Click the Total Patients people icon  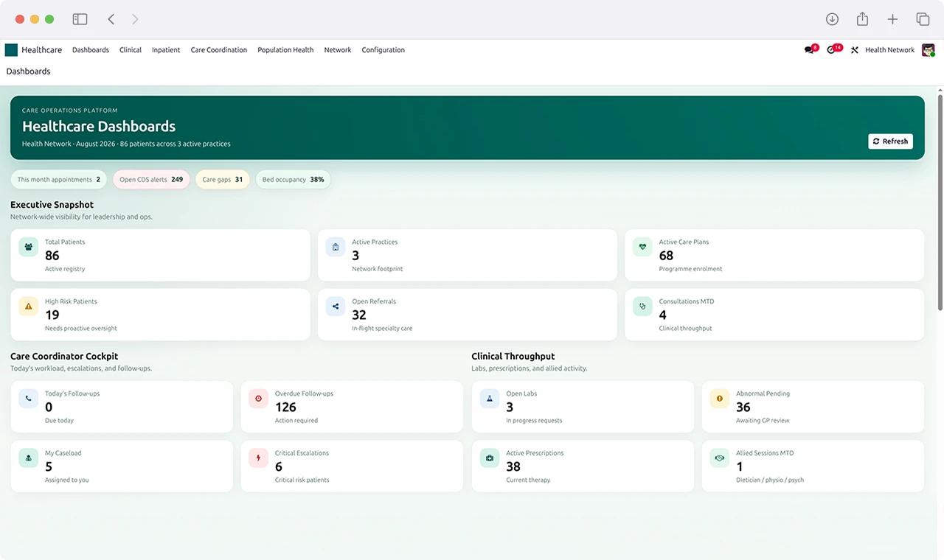click(29, 247)
